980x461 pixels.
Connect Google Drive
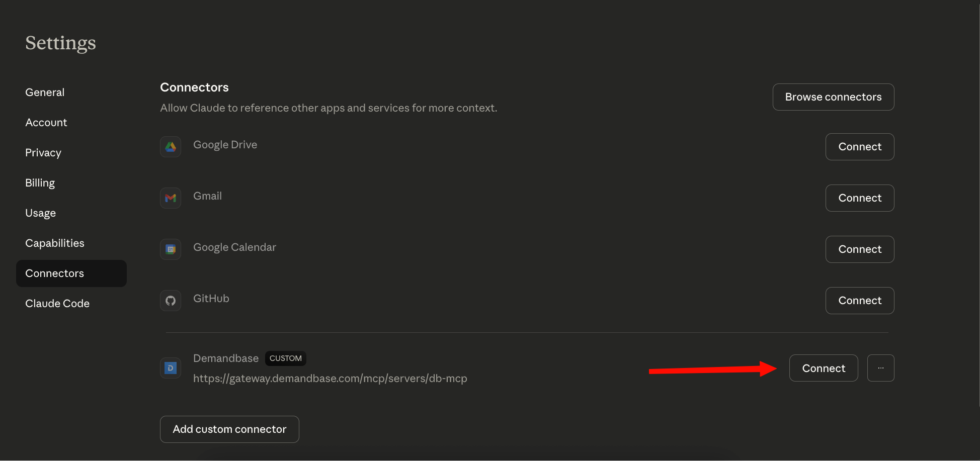[x=860, y=147]
